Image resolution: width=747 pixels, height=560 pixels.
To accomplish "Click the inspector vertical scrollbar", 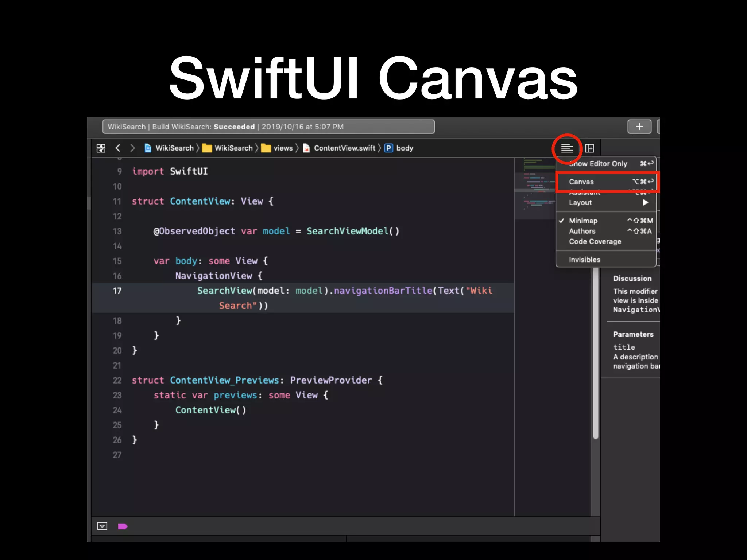I will 596,354.
